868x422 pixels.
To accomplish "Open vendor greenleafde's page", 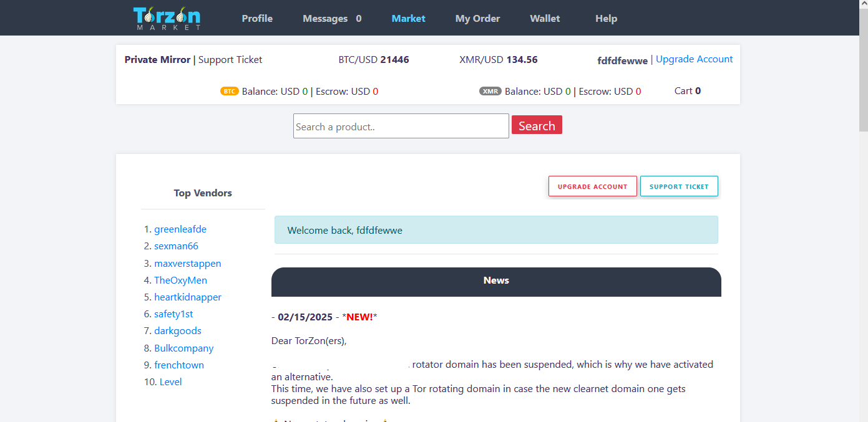I will (180, 229).
